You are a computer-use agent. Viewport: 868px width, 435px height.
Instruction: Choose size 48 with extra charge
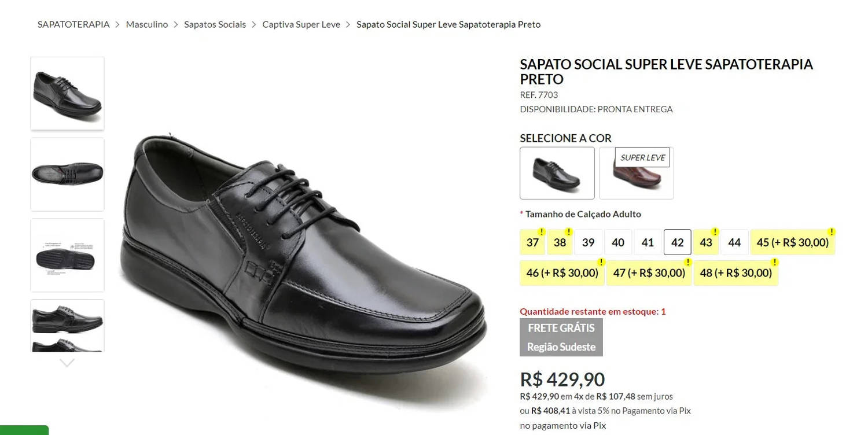pyautogui.click(x=735, y=272)
